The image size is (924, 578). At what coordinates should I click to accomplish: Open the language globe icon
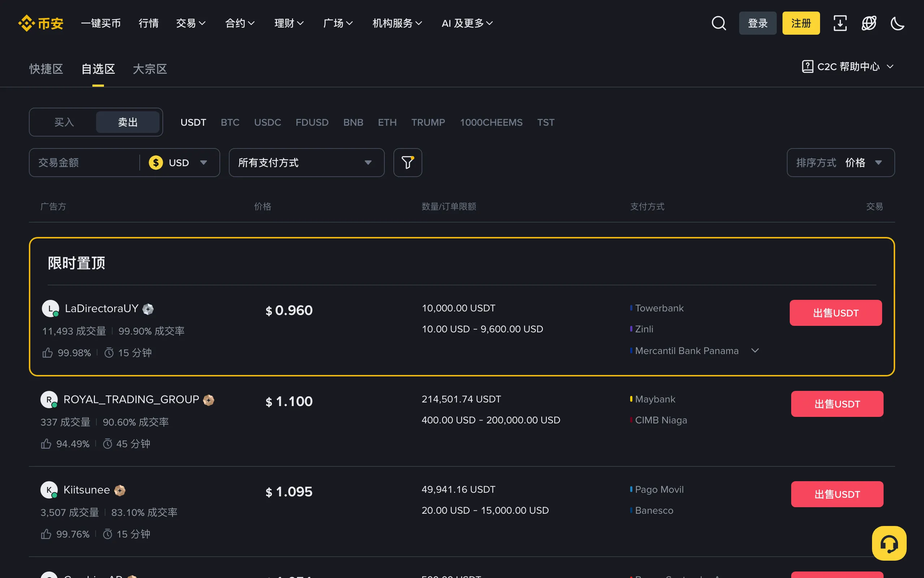(869, 23)
